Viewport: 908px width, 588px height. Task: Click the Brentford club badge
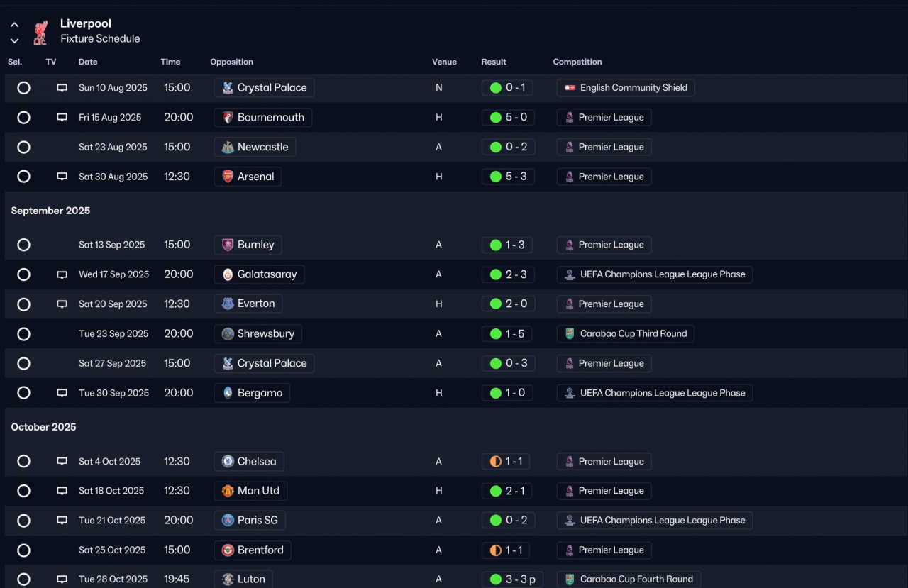point(228,550)
